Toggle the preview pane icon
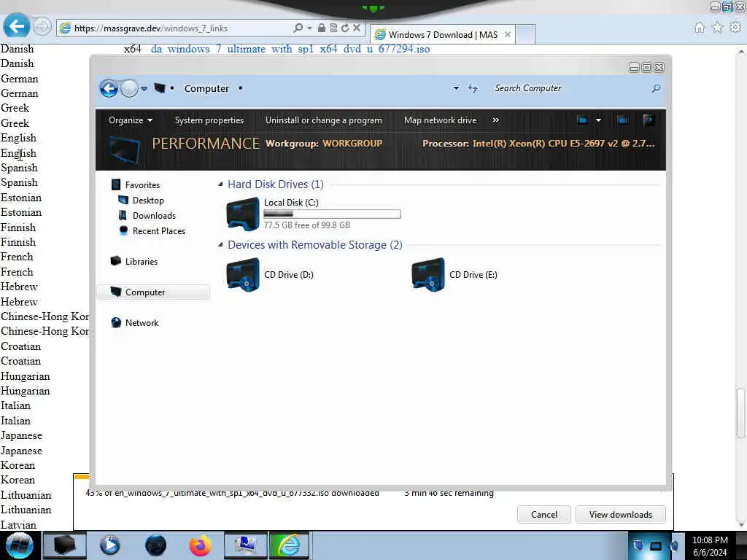Viewport: 747px width, 560px height. pos(622,120)
